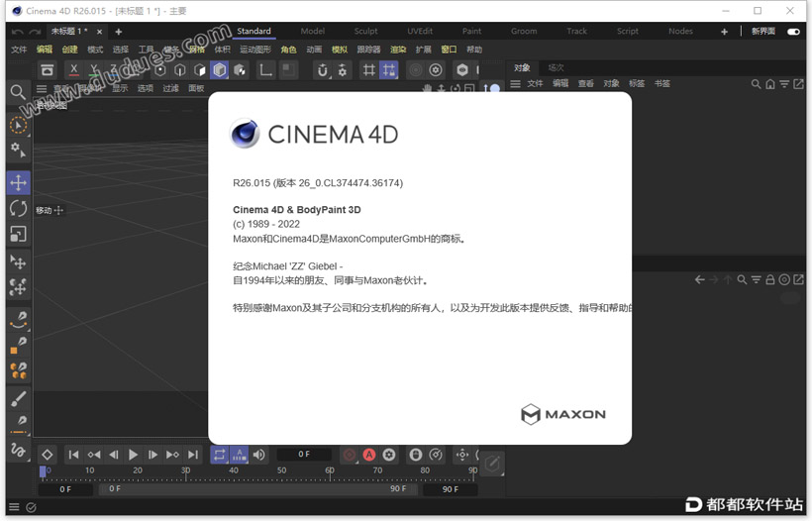Click timeline marker at frame 40
This screenshot has height=521, width=812.
pyautogui.click(x=234, y=470)
